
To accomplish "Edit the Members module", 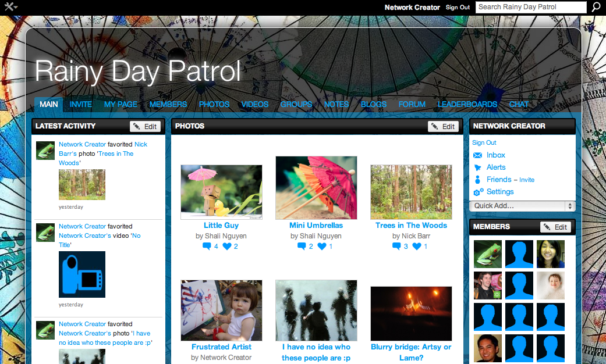I will [556, 227].
